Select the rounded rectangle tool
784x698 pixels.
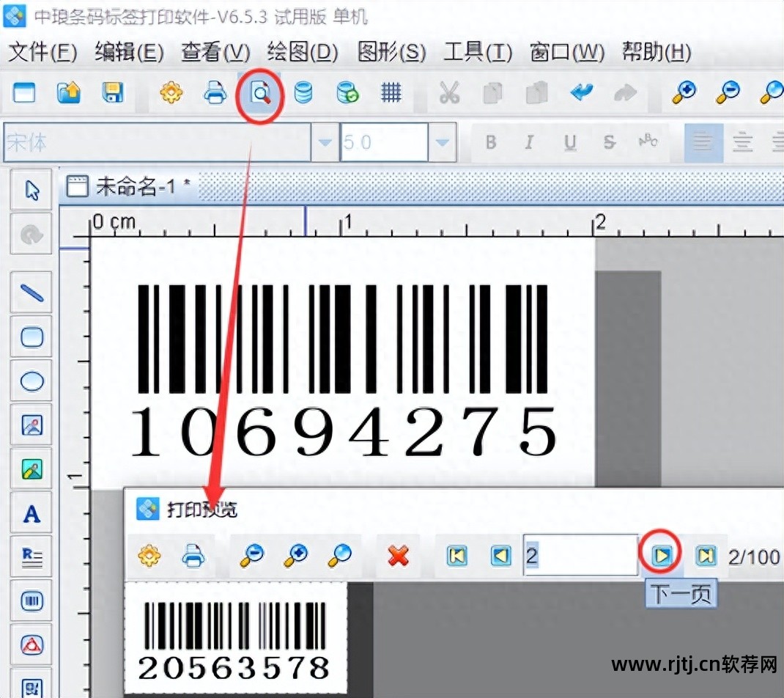pyautogui.click(x=31, y=337)
